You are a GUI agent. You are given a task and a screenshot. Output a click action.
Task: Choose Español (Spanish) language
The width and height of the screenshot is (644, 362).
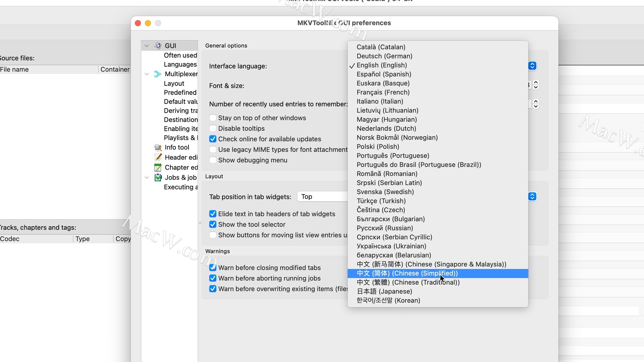pyautogui.click(x=438, y=74)
